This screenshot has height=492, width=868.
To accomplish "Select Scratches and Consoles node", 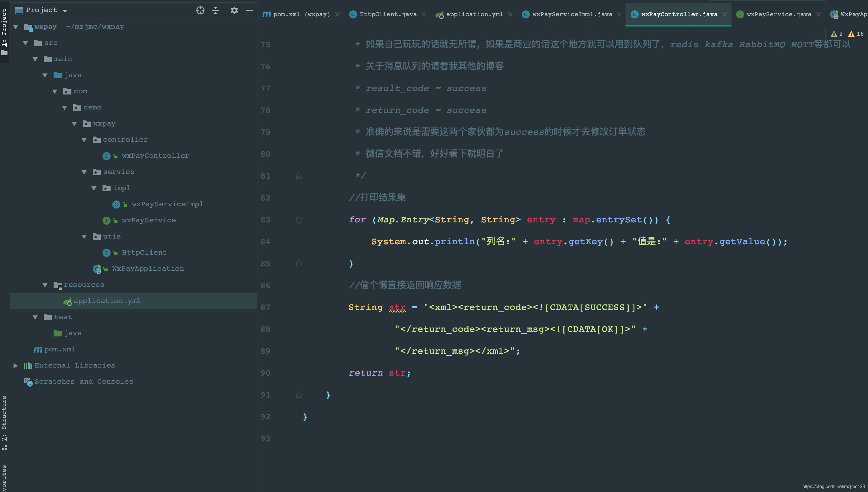I will 84,381.
